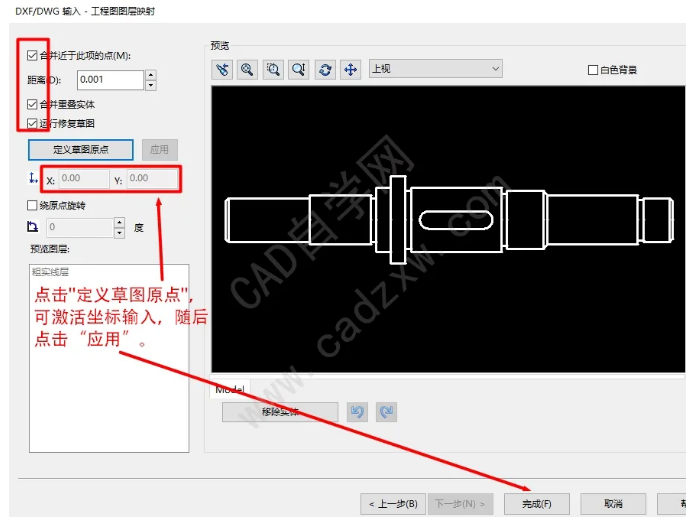The image size is (696, 520).
Task: Click the 移除实体 button
Action: [280, 412]
